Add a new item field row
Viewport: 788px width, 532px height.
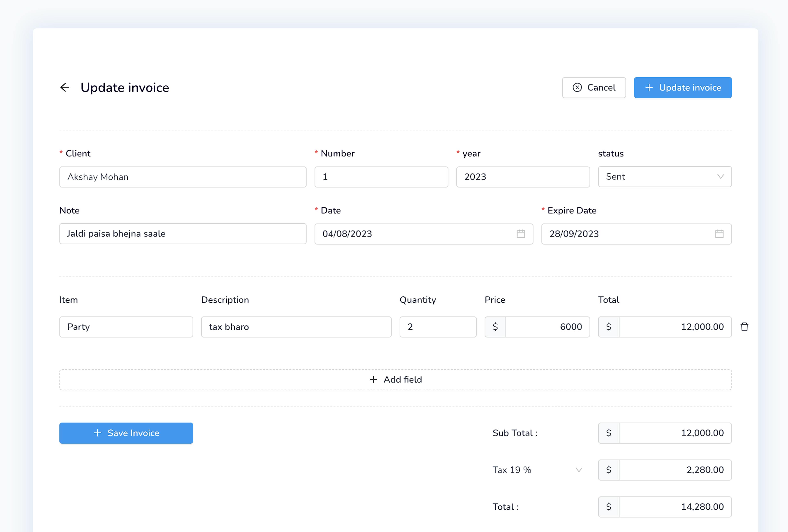395,379
